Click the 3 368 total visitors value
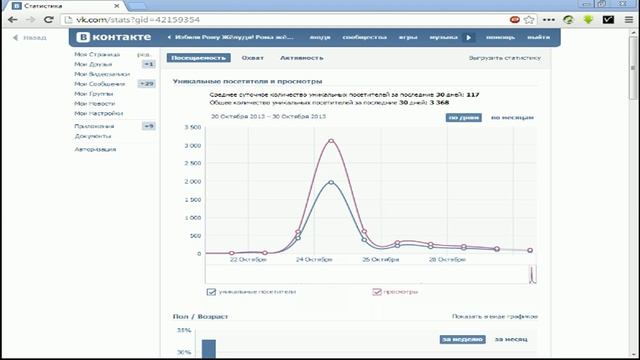Screen dimensions: 640x360 [x=439, y=102]
